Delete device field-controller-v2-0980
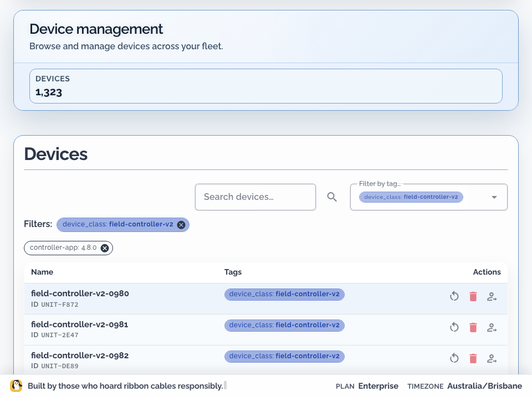This screenshot has width=532, height=397. click(473, 296)
